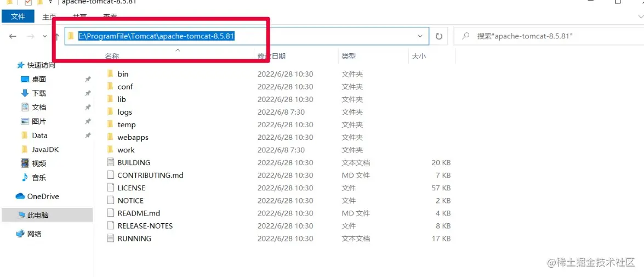The image size is (644, 277).
Task: Click the LICENSE file icon
Action: click(110, 188)
